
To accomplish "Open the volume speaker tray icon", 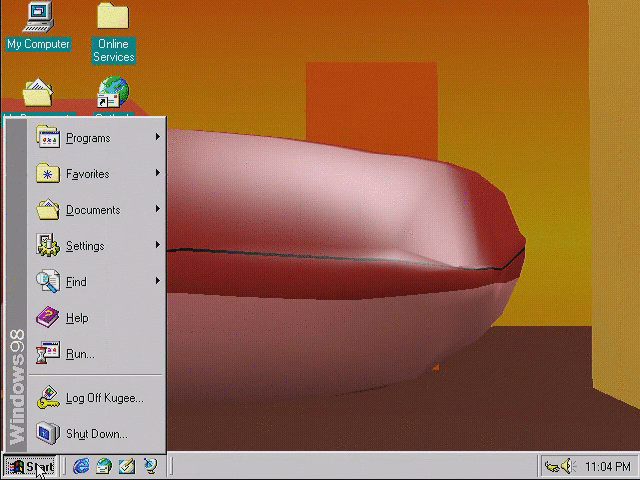I will tap(568, 466).
